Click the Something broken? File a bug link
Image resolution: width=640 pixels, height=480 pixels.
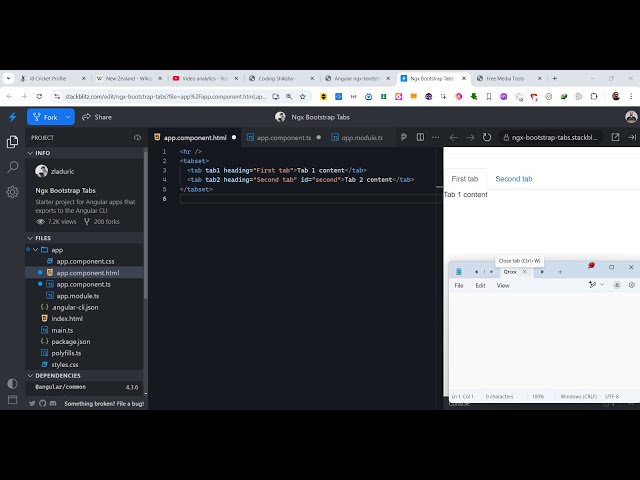pyautogui.click(x=104, y=403)
